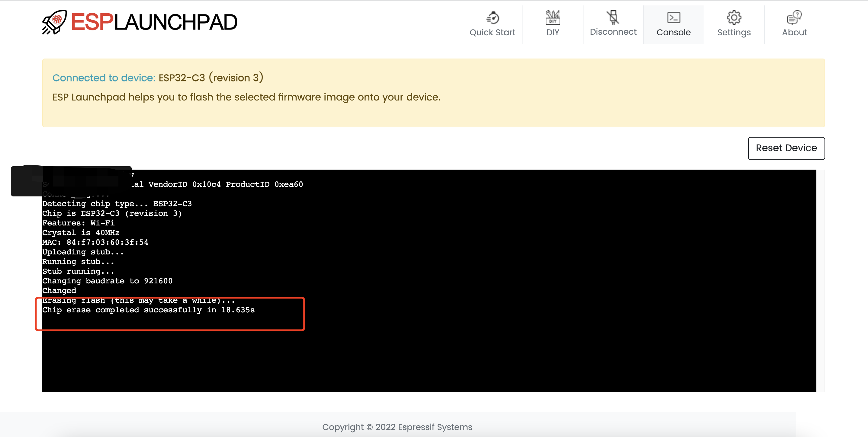Viewport: 868px width, 437px height.
Task: Click the Quick Start stopwatch icon
Action: 492,18
